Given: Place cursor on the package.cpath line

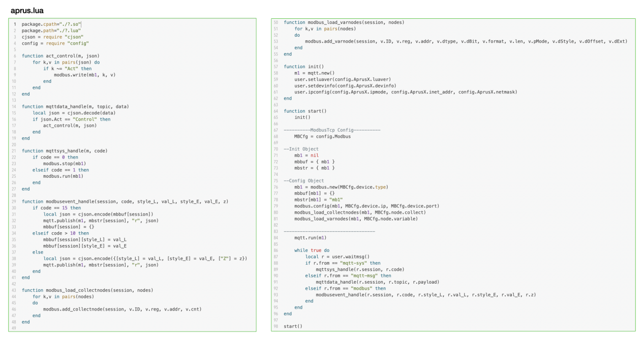Looking at the screenshot, I should pyautogui.click(x=51, y=24).
